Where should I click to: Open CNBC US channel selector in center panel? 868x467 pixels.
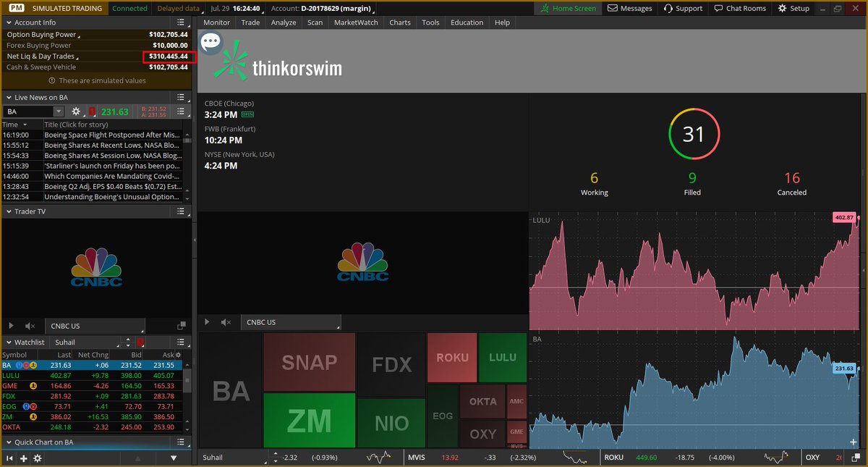(x=292, y=322)
